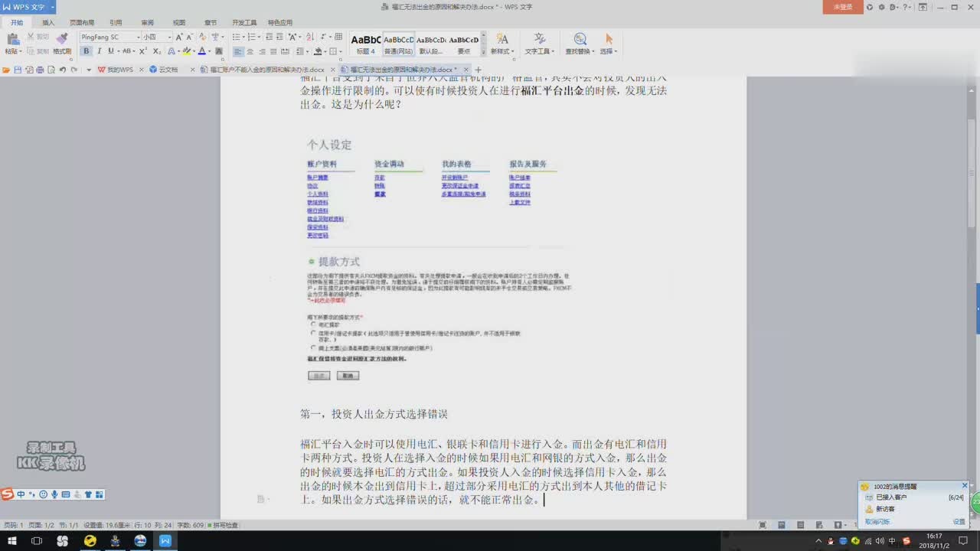Toggle Bold formatting
Viewport: 980px width, 551px height.
pyautogui.click(x=86, y=51)
